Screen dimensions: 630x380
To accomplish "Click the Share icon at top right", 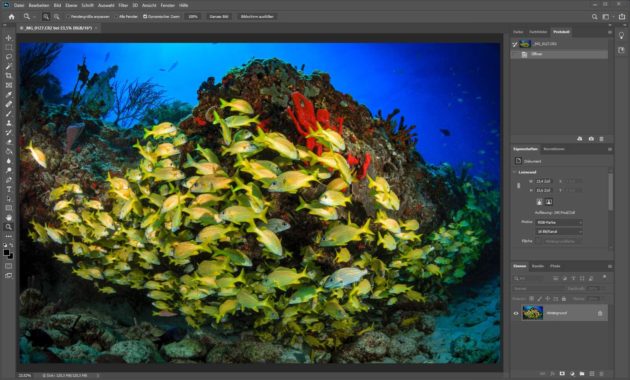I will pos(622,17).
